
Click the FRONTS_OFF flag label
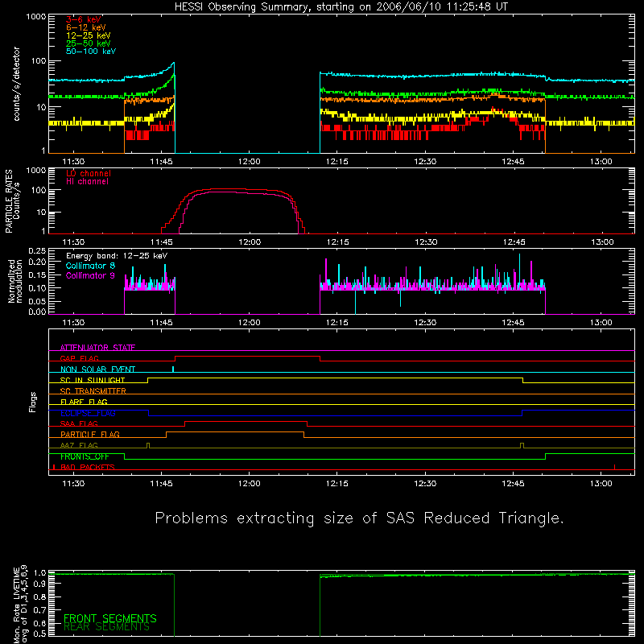[85, 456]
